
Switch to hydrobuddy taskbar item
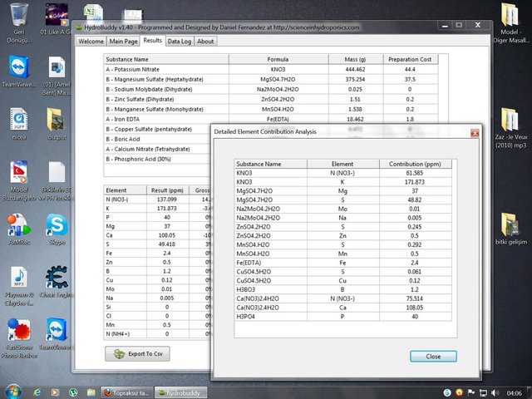181,392
